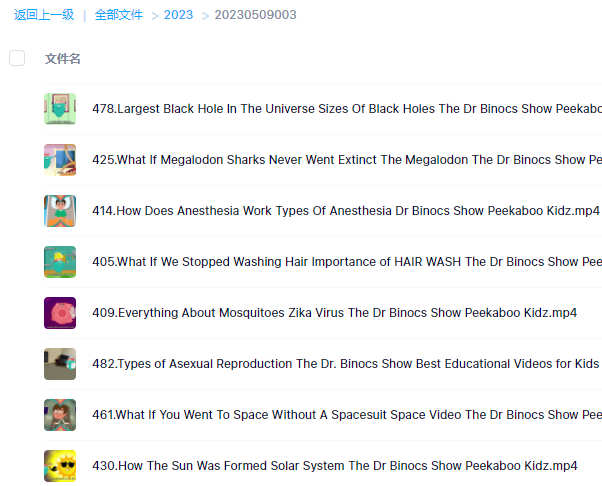The image size is (602, 486).
Task: Open the 2023 breadcrumb folder
Action: (178, 15)
